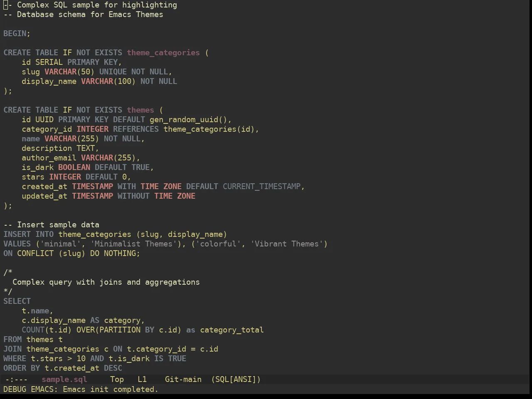Image resolution: width=532 pixels, height=399 pixels.
Task: Click BOOLEAN type on is_dark line
Action: 74,167
